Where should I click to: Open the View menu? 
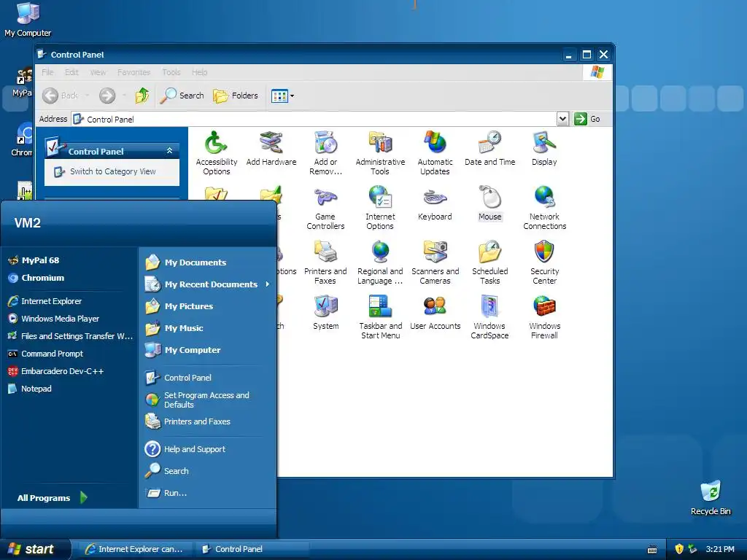(x=98, y=72)
